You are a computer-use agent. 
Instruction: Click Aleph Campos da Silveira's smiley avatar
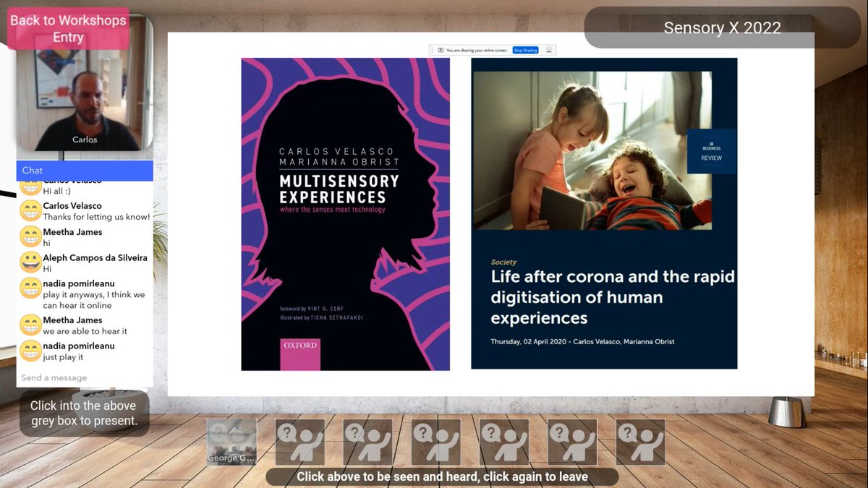click(30, 262)
